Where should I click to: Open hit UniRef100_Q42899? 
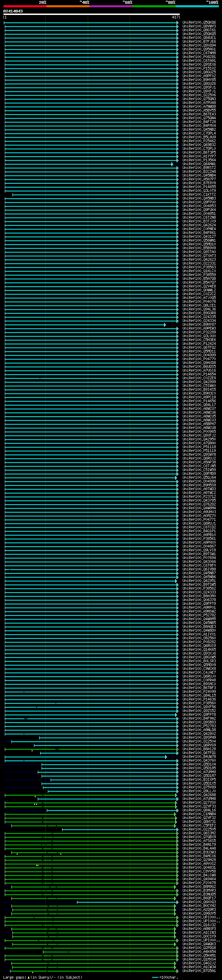point(199,382)
